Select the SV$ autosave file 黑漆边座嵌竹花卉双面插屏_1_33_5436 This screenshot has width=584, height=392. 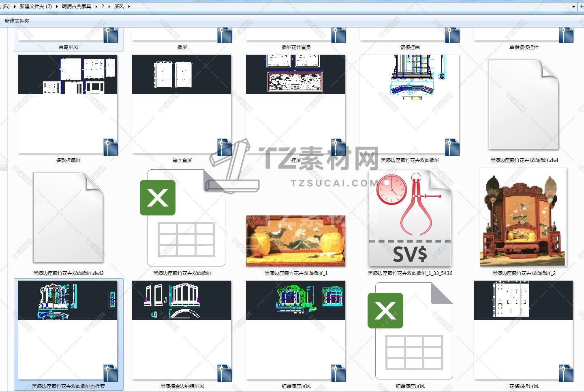[x=410, y=218]
